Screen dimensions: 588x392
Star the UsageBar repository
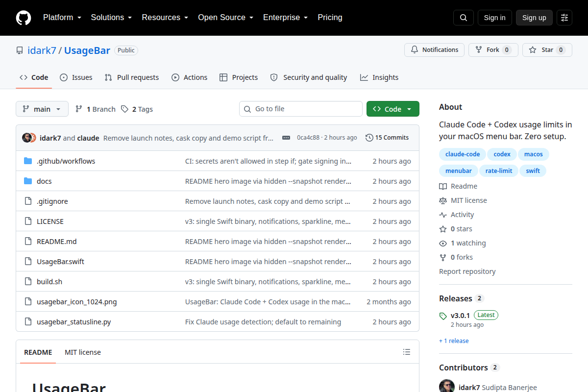[547, 50]
